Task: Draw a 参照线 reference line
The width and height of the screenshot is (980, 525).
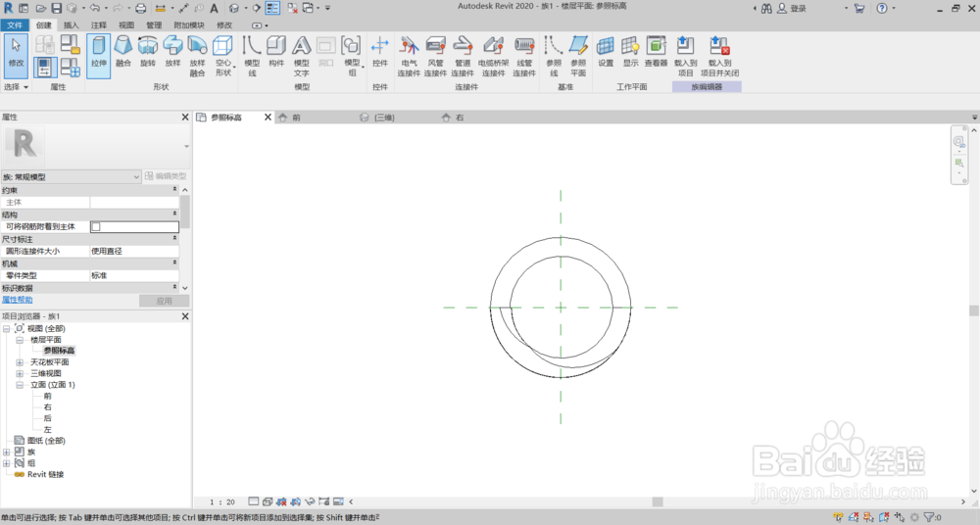Action: coord(554,56)
